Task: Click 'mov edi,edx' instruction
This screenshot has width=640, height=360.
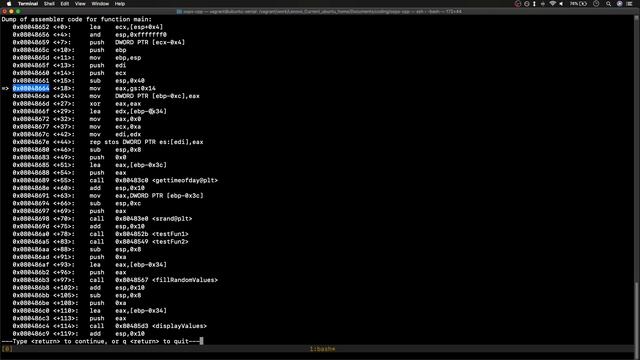Action: coord(115,134)
